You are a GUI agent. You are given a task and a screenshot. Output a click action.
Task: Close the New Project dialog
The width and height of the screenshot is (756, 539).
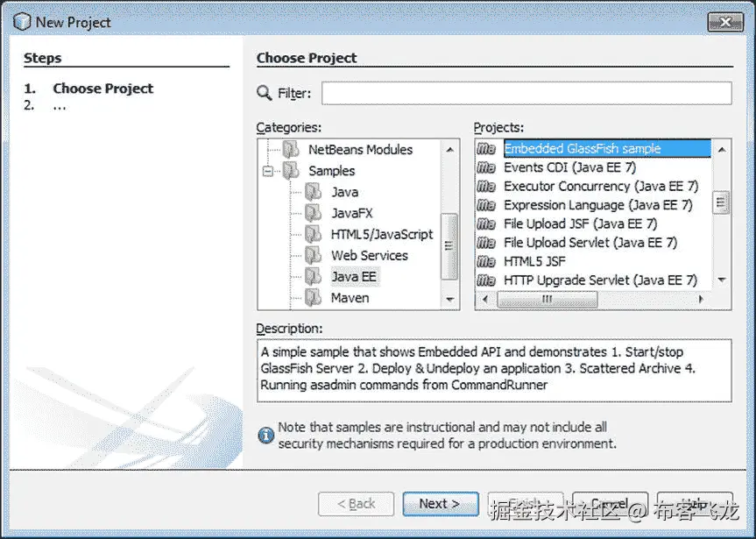725,22
